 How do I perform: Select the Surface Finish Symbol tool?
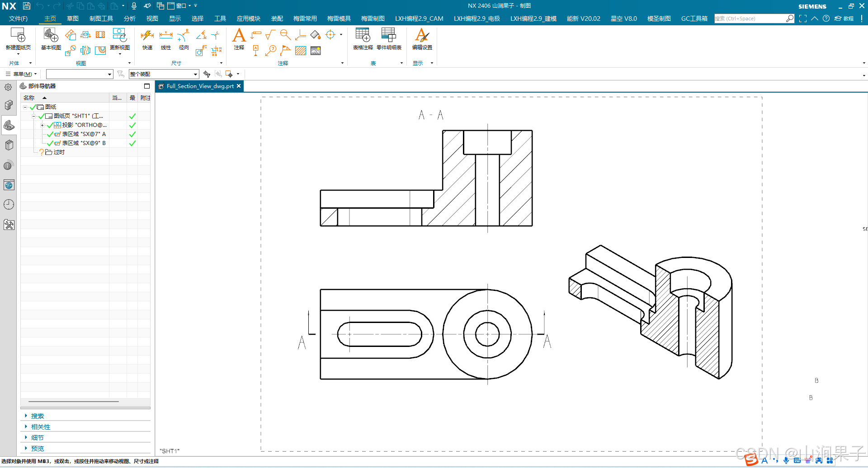270,35
